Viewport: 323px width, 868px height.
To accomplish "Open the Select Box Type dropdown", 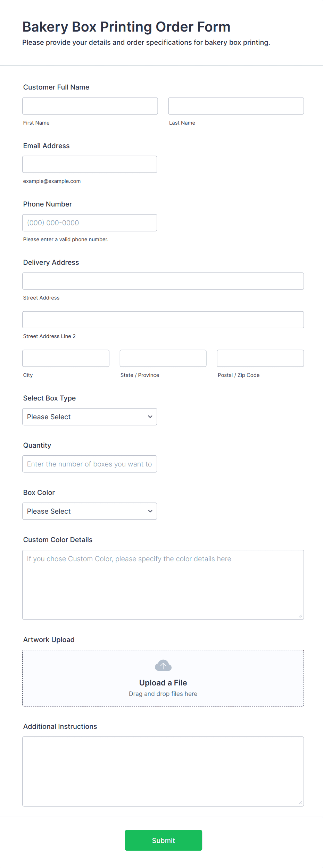I will [x=89, y=416].
